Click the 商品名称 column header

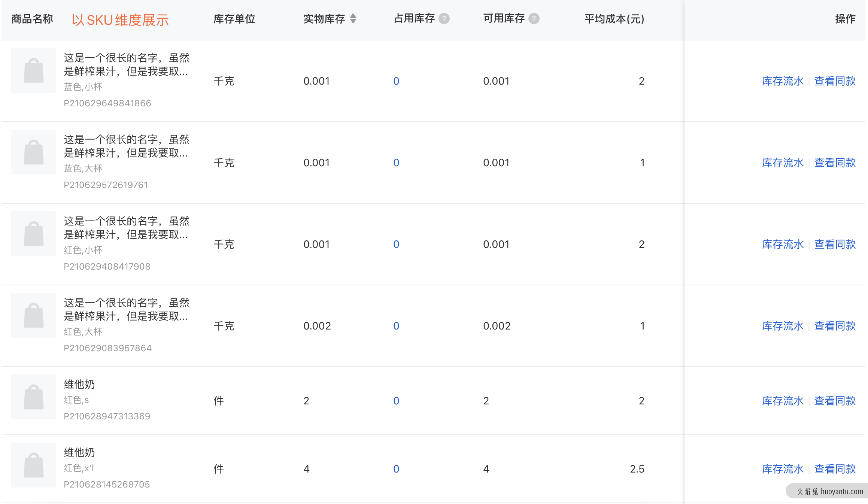click(x=32, y=19)
